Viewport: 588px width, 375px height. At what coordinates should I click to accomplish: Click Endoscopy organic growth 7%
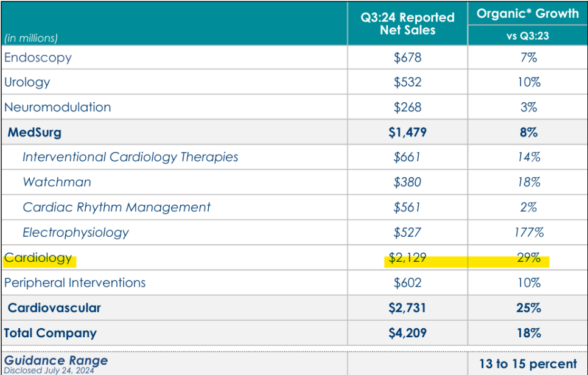(x=529, y=57)
